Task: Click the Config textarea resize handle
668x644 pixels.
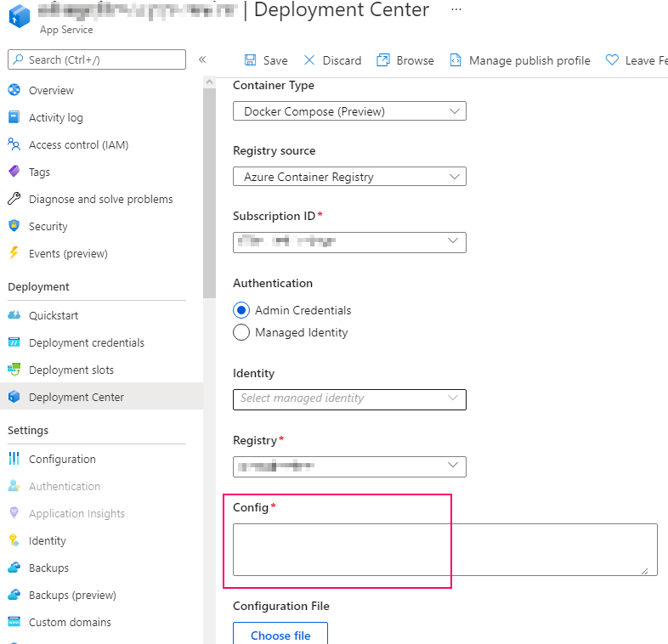Action: point(644,571)
